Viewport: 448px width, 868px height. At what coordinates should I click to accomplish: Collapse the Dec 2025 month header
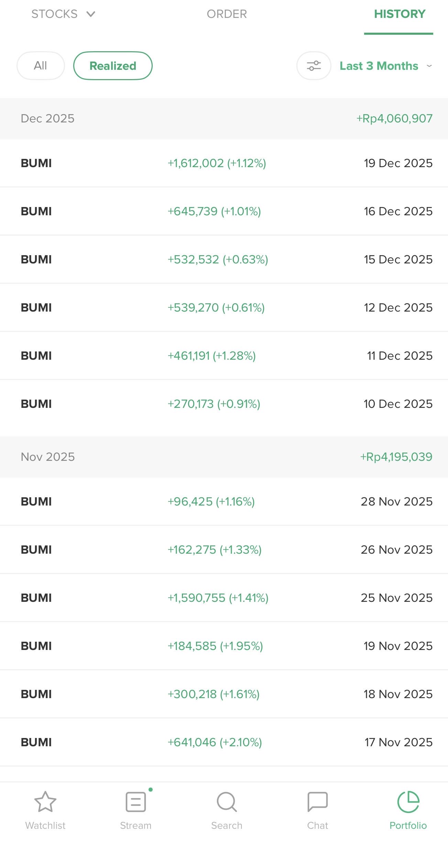(224, 119)
